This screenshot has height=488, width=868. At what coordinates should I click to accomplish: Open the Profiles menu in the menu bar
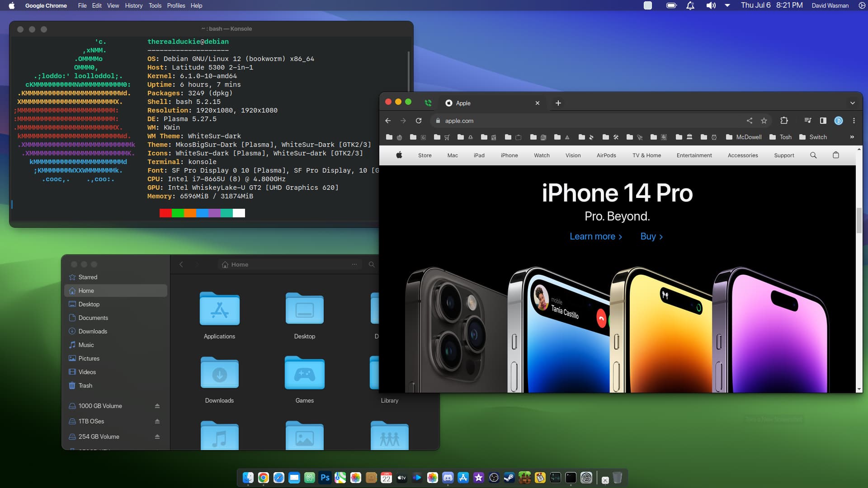176,5
